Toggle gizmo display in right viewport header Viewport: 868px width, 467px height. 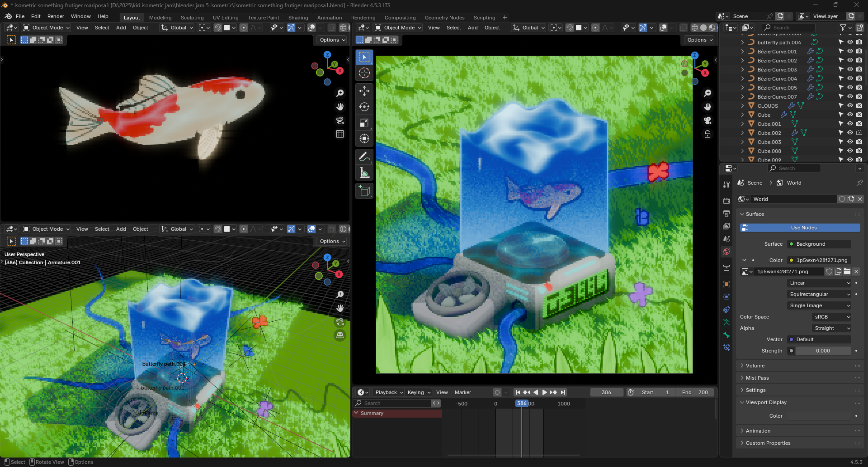point(643,28)
